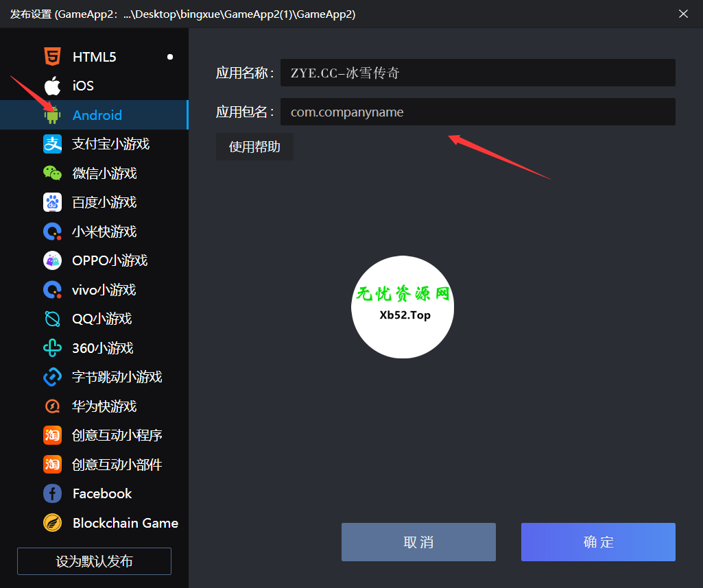Focus the 应用包名 input field

[x=478, y=112]
